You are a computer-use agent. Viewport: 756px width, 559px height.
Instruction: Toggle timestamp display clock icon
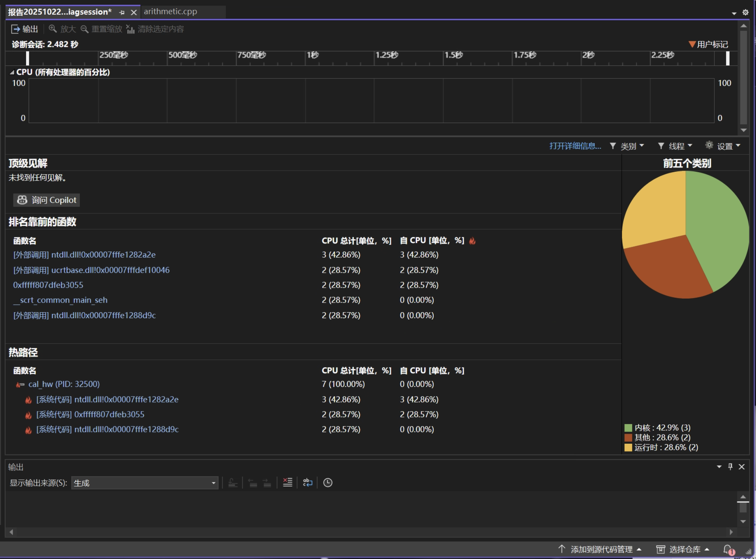pos(327,482)
